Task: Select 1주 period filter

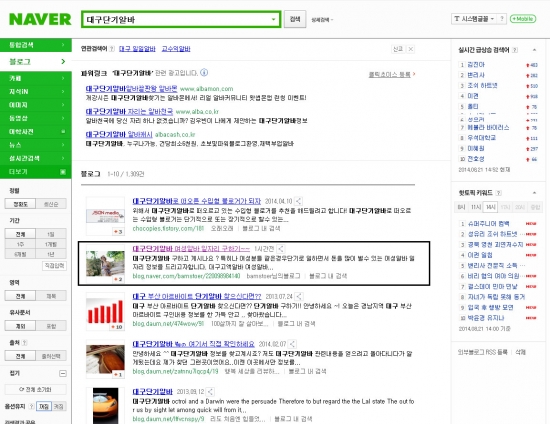Action: [20, 244]
